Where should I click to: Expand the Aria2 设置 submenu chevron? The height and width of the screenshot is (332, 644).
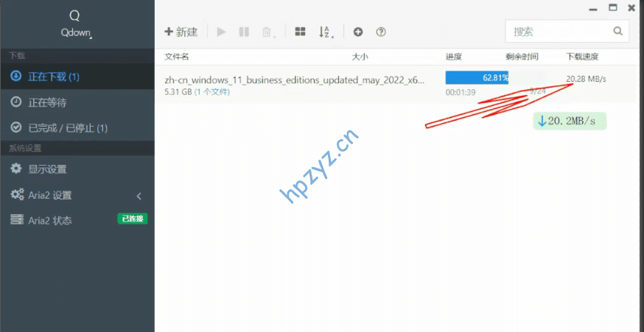pyautogui.click(x=139, y=196)
